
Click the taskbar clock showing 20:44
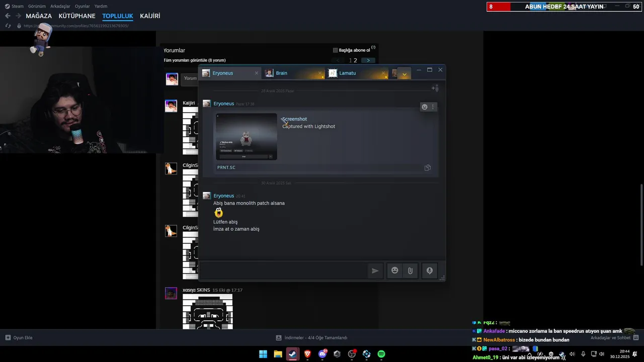pos(620,354)
